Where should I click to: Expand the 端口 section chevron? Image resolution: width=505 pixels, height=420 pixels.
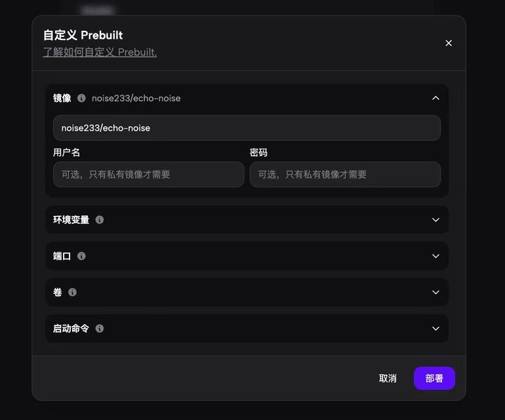[x=435, y=256]
